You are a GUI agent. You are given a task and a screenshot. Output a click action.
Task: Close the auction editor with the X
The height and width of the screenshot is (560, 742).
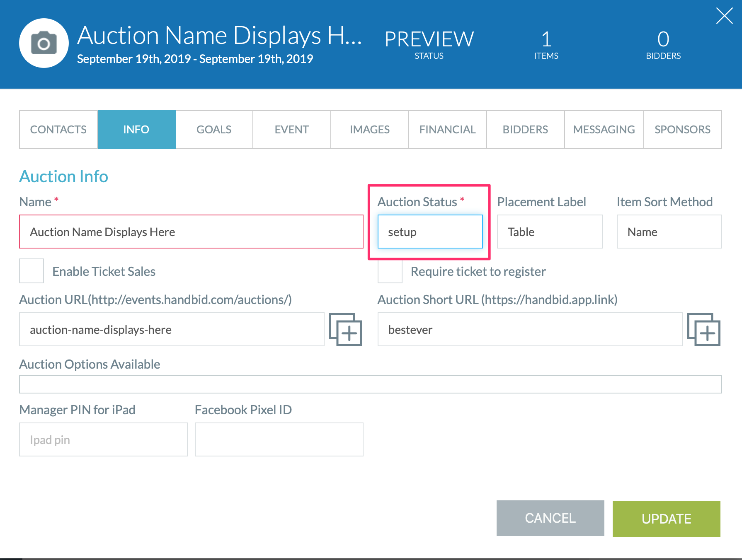click(725, 16)
